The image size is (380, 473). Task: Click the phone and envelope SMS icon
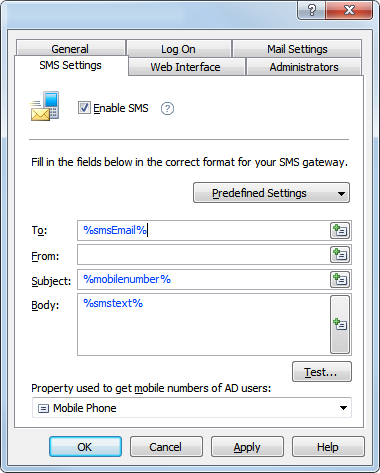tap(45, 106)
